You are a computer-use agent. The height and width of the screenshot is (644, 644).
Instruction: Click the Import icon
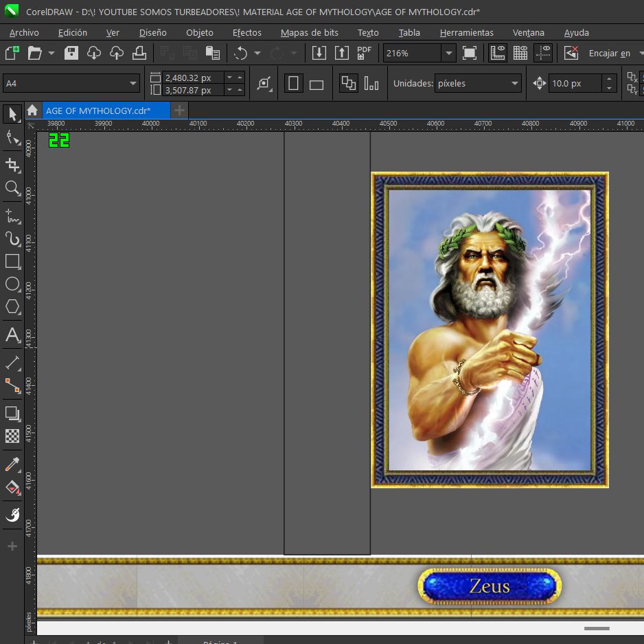319,53
